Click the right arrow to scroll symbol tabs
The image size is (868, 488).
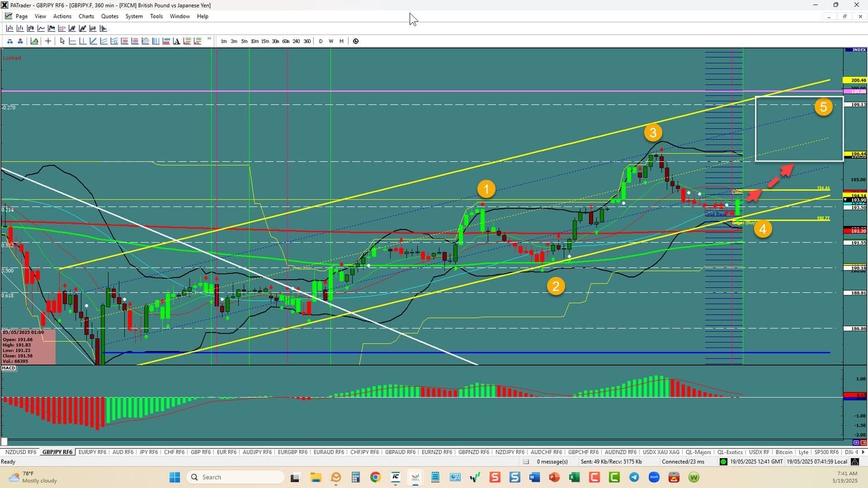pyautogui.click(x=862, y=452)
